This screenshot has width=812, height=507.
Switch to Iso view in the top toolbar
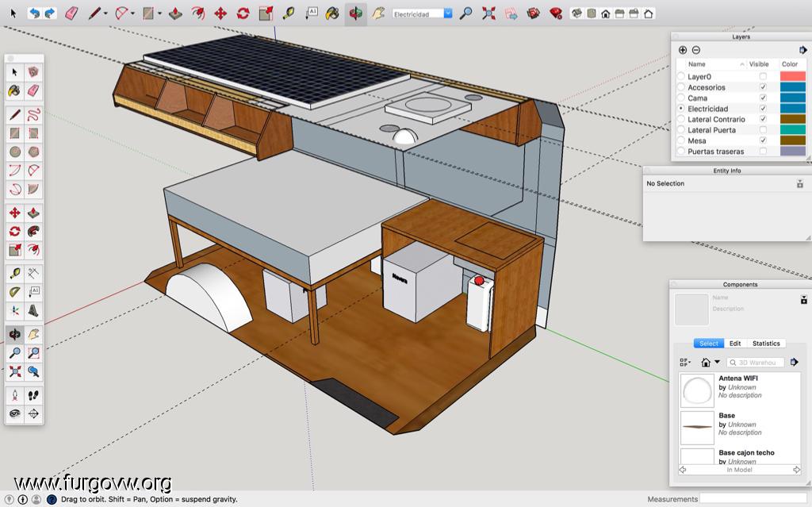click(x=577, y=14)
